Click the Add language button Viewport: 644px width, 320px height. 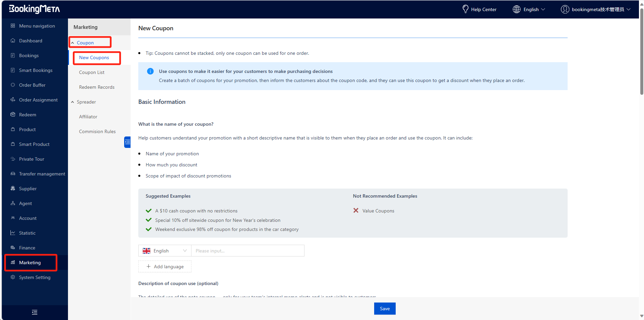point(165,267)
